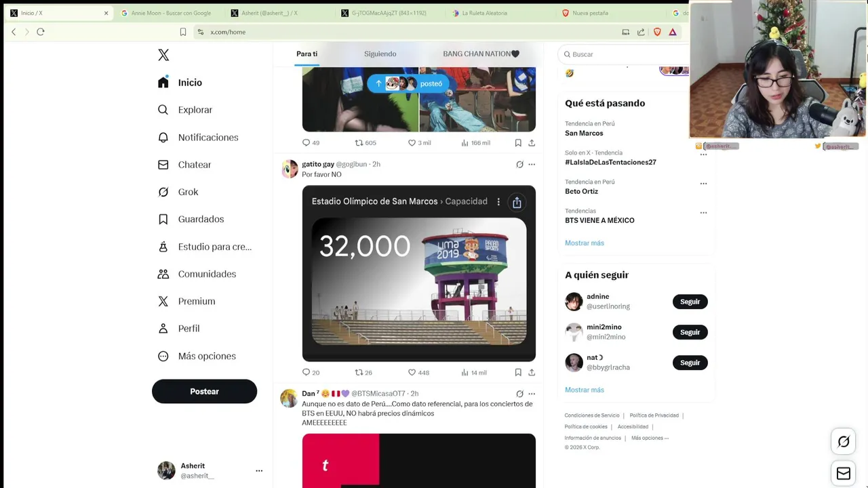Open floating messages envelope button
Image resolution: width=868 pixels, height=488 pixels.
point(844,473)
